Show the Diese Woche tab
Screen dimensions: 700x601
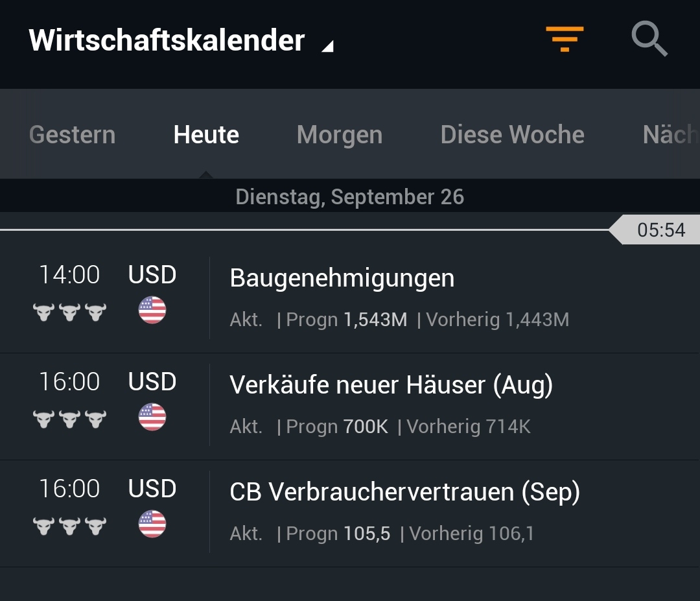click(512, 135)
